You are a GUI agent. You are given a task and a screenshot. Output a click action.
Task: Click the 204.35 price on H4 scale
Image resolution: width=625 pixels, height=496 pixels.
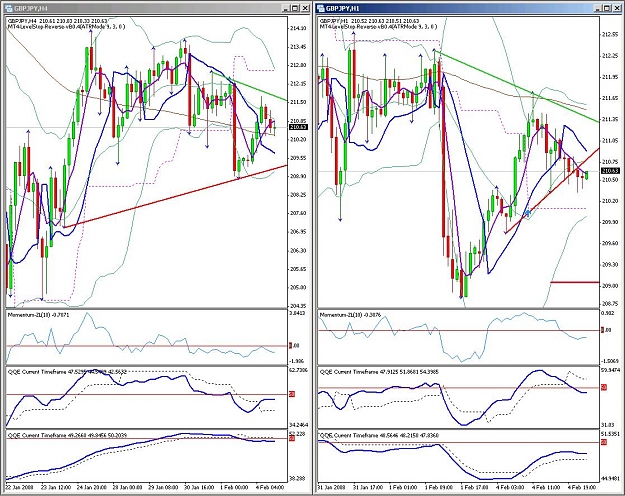click(x=299, y=306)
